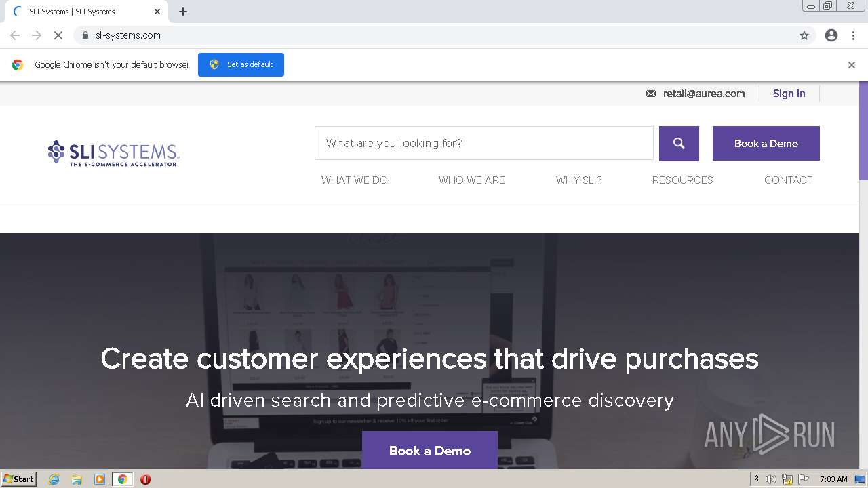Open File Explorer folder on taskbar
This screenshot has height=488, width=868.
point(77,479)
